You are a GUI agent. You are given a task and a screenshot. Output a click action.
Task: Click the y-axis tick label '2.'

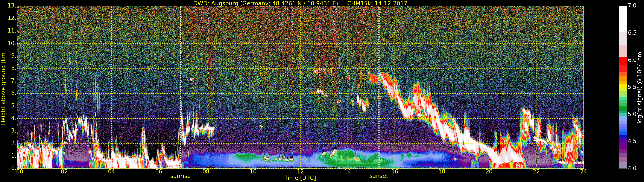tap(14, 143)
